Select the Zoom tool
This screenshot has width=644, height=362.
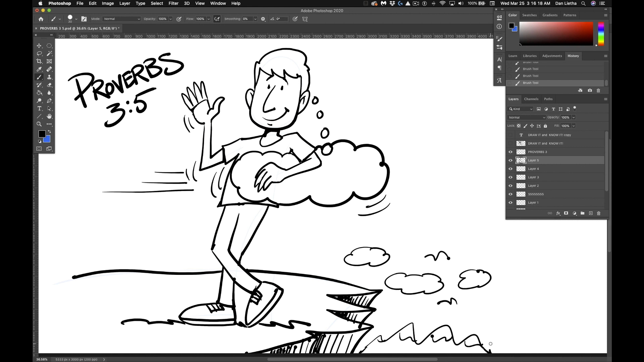point(39,124)
